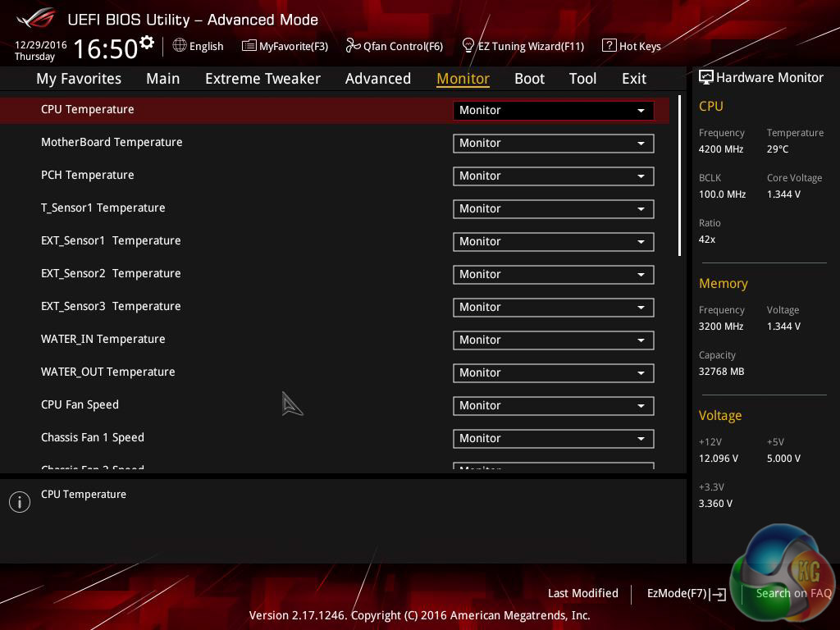This screenshot has height=630, width=840.
Task: Expand WATER_IN Temperature dropdown
Action: (x=554, y=340)
